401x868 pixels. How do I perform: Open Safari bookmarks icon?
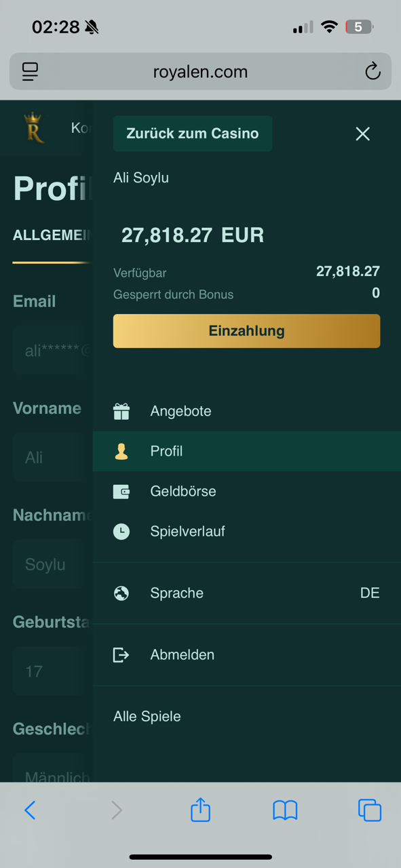[285, 810]
